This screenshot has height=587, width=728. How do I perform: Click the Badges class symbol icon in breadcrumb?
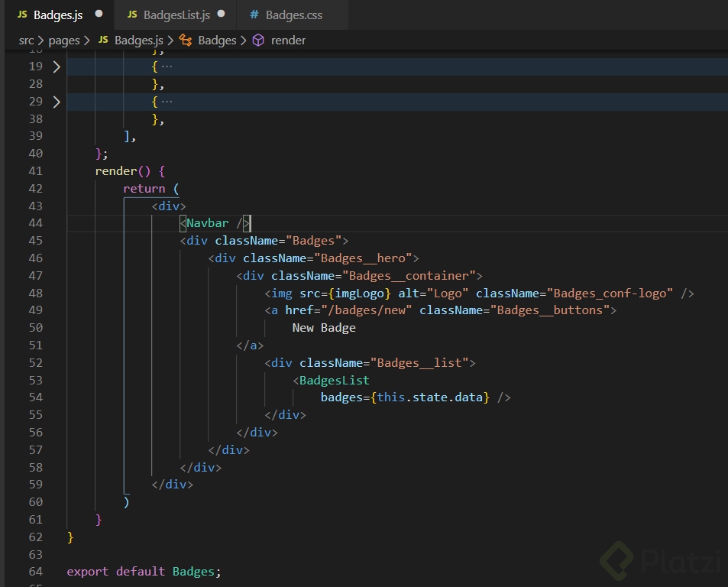pyautogui.click(x=186, y=41)
